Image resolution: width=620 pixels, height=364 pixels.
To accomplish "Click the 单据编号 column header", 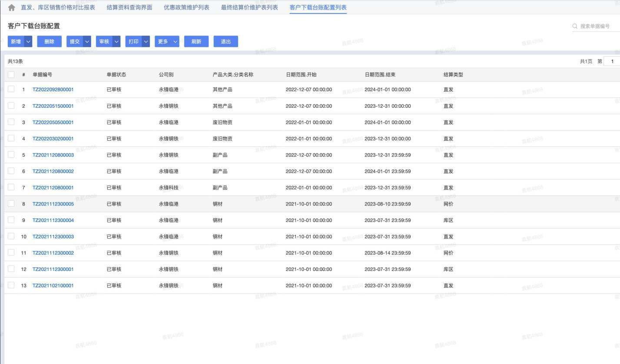I will point(42,75).
